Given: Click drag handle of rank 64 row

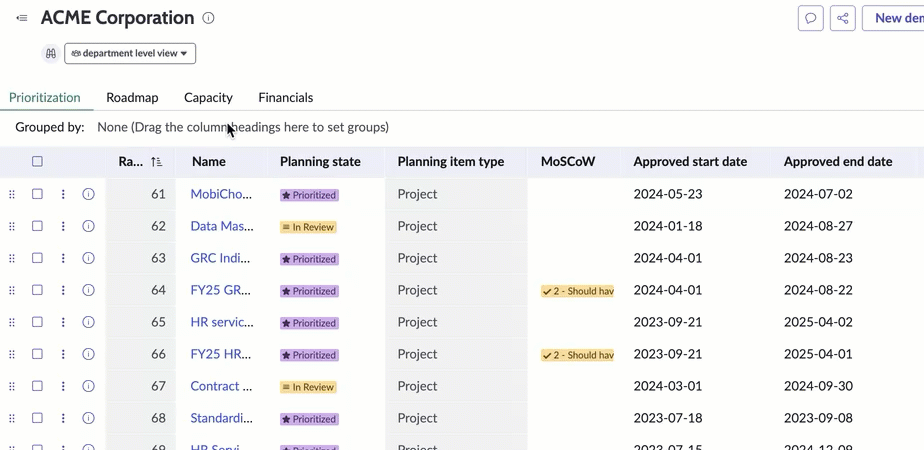Looking at the screenshot, I should (x=12, y=290).
